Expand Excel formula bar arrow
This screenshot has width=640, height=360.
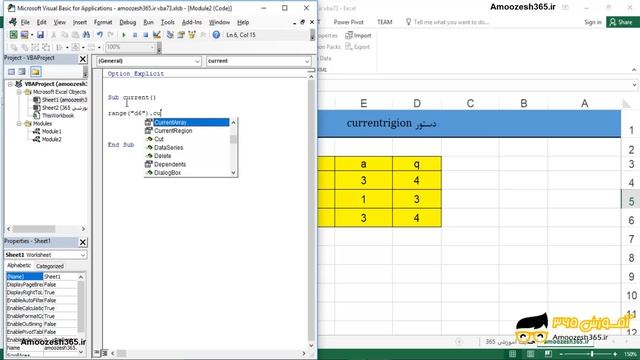coord(634,85)
